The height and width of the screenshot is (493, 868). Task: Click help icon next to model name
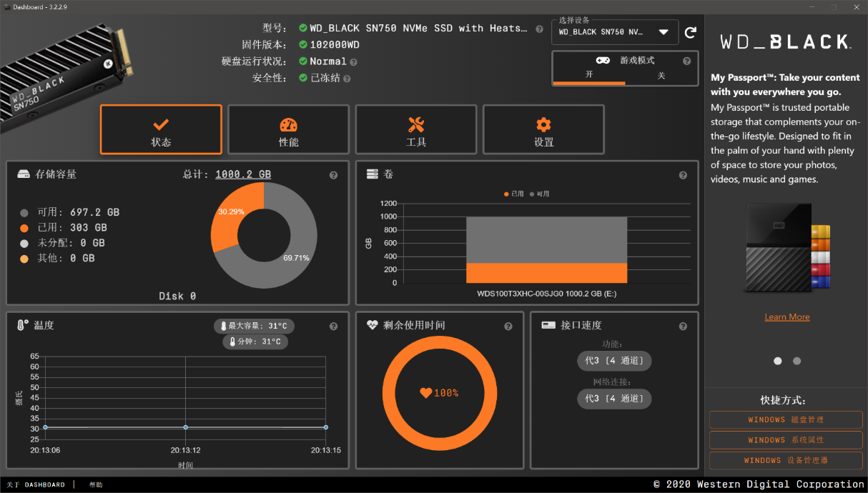click(x=540, y=29)
